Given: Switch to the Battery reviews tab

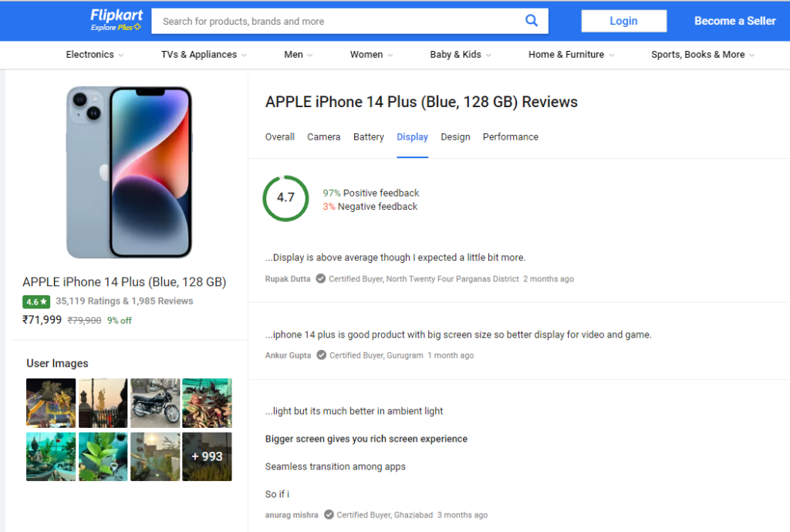Looking at the screenshot, I should click(x=368, y=137).
